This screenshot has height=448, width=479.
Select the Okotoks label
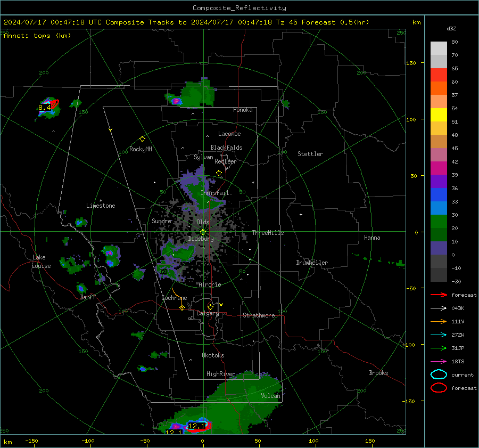pyautogui.click(x=213, y=355)
